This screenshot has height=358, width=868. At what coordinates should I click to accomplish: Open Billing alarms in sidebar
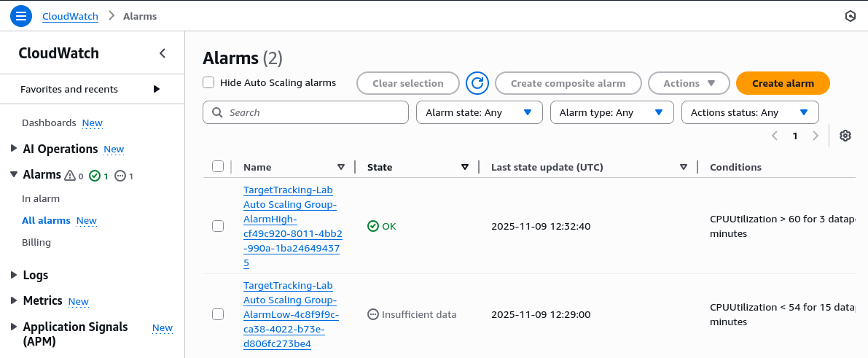coord(36,242)
